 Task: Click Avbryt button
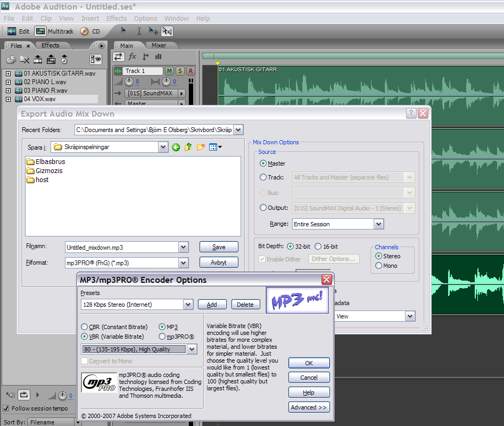(x=219, y=263)
